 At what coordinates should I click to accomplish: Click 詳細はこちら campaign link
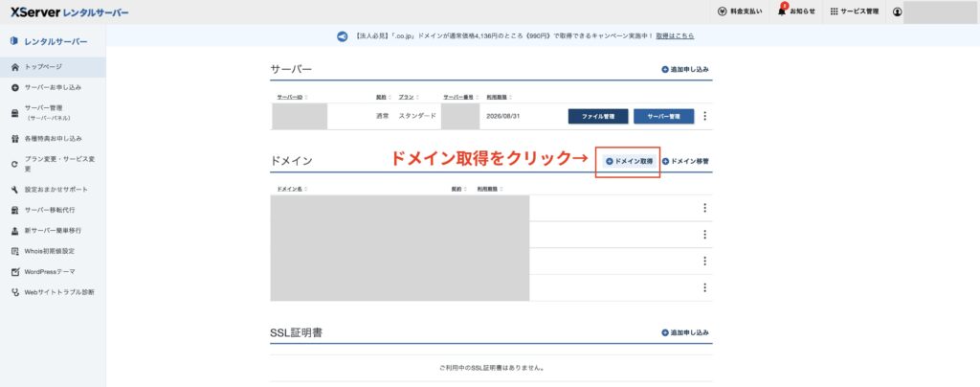pos(675,36)
